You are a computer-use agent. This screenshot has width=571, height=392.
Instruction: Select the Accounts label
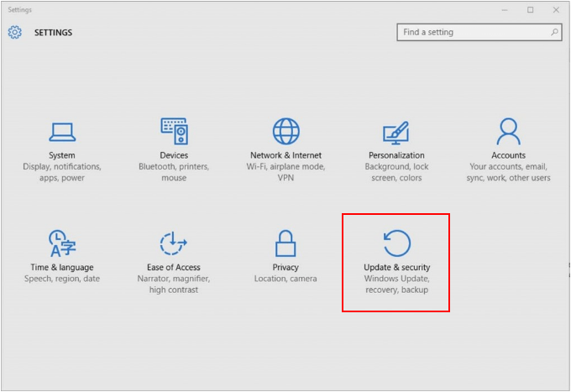(x=508, y=155)
